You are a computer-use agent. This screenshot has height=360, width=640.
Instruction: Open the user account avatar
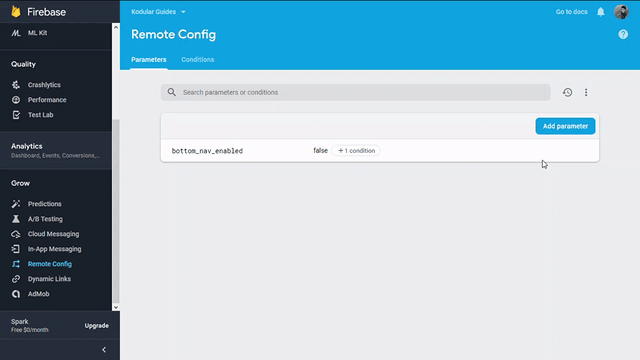[x=621, y=12]
